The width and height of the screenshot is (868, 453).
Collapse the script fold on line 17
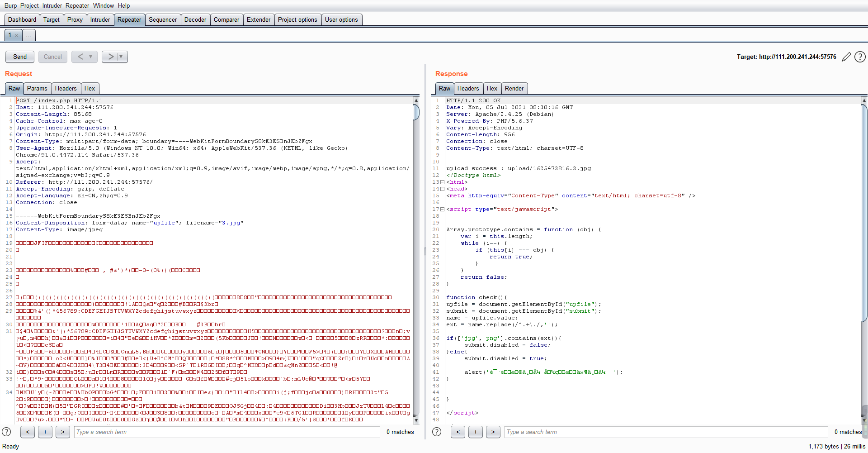(x=442, y=210)
